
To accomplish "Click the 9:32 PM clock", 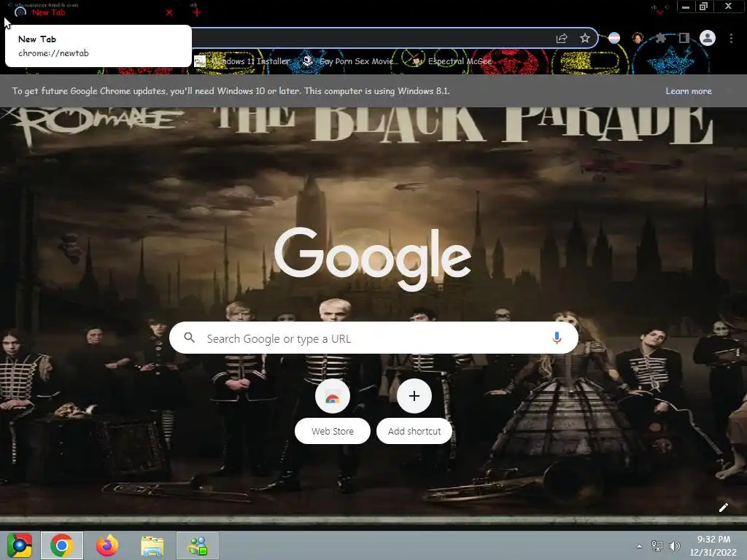I will pos(713,539).
